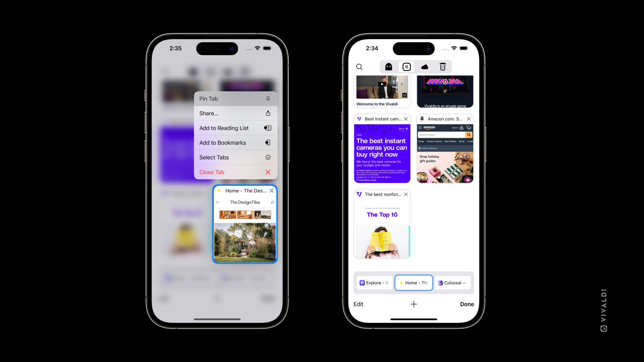
Task: Select the number 8 tab group icon
Action: 406,67
